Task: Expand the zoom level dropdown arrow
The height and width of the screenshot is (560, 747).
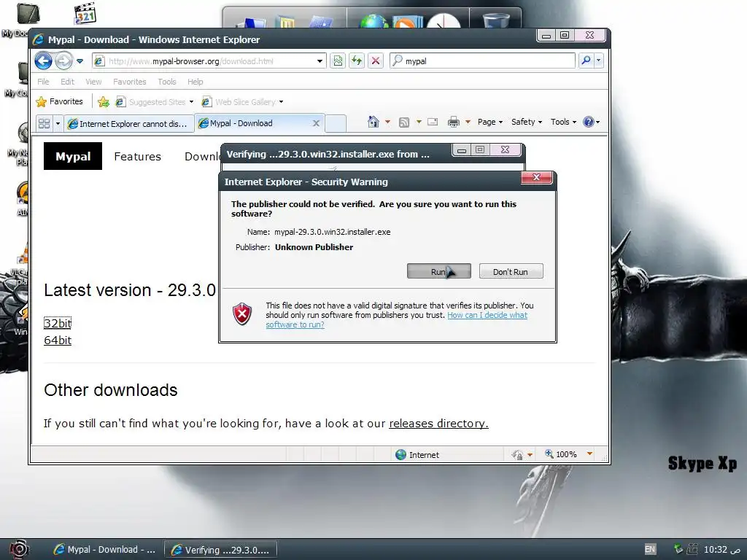Action: [x=589, y=454]
